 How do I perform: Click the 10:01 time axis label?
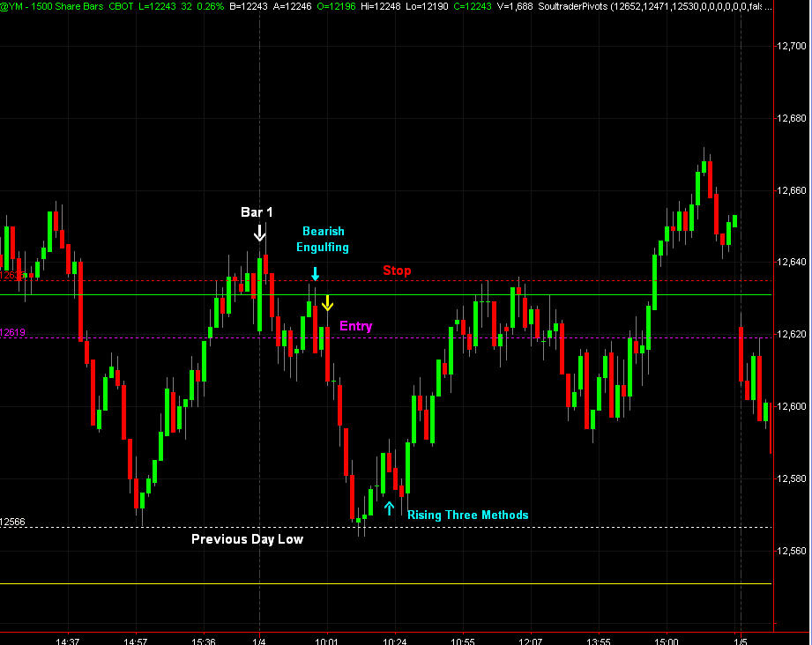[327, 641]
